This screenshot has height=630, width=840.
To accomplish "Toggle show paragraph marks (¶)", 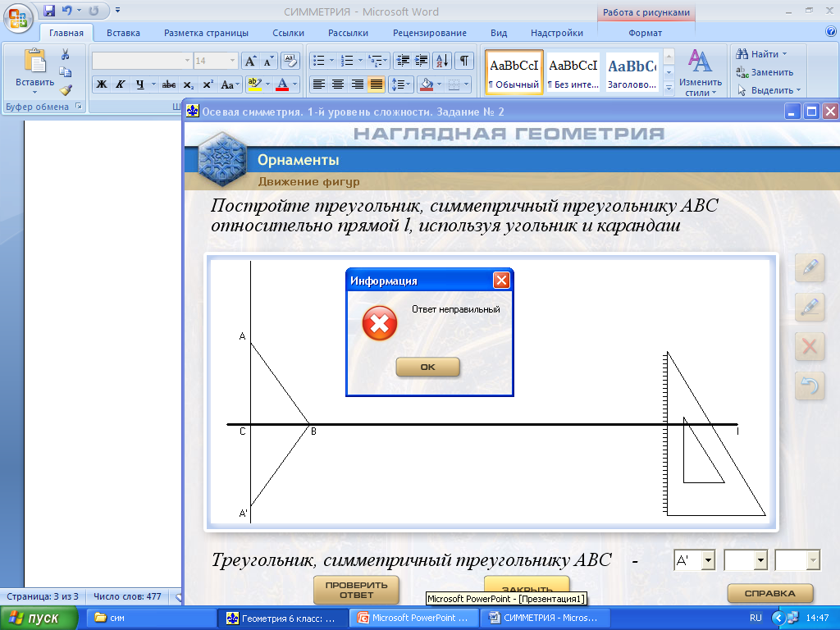I will tap(464, 61).
